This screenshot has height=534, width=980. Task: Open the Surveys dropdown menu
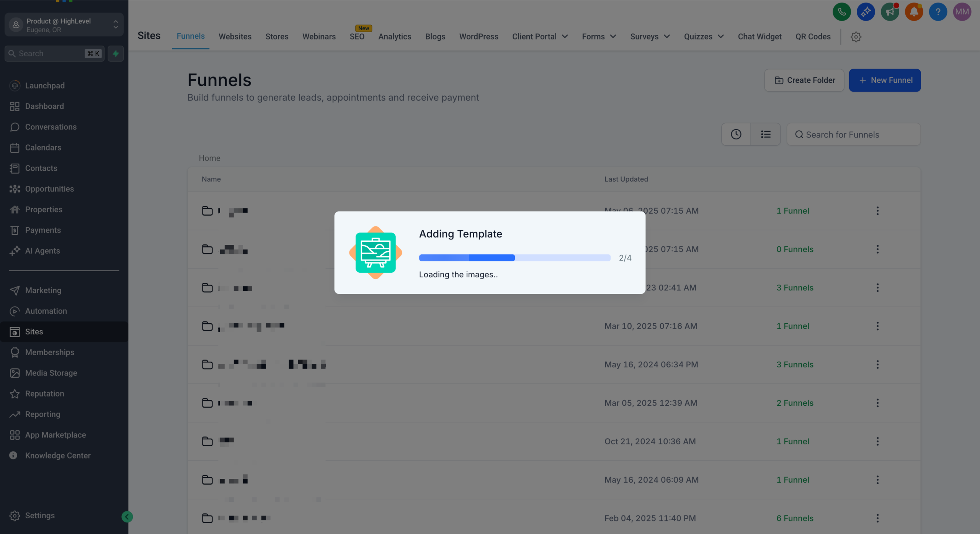pos(650,36)
